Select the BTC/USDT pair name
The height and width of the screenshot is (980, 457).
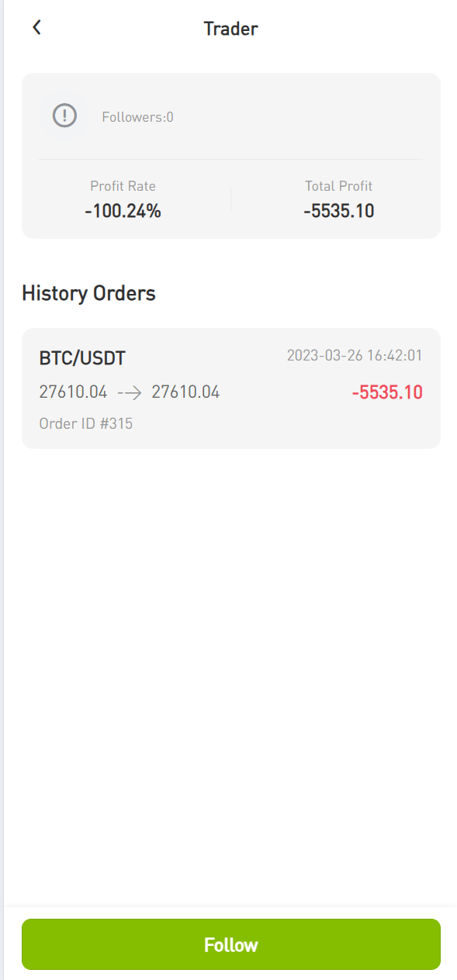(82, 357)
